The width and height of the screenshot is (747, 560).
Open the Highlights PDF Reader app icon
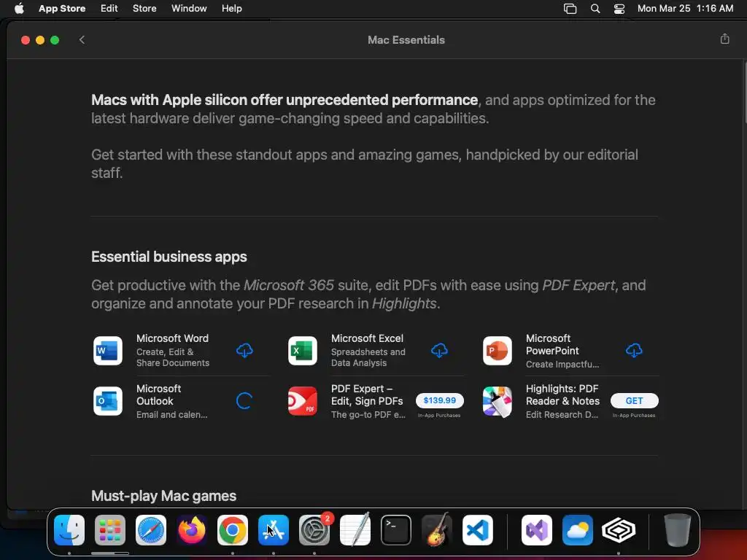coord(497,401)
